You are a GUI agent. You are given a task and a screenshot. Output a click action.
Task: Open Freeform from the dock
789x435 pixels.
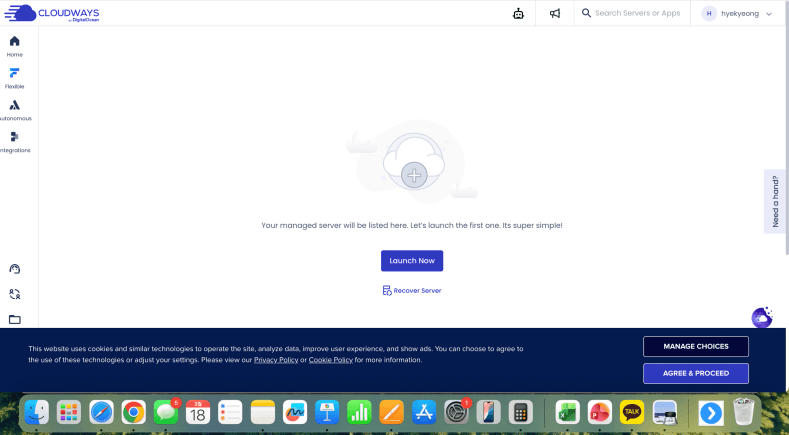(295, 413)
